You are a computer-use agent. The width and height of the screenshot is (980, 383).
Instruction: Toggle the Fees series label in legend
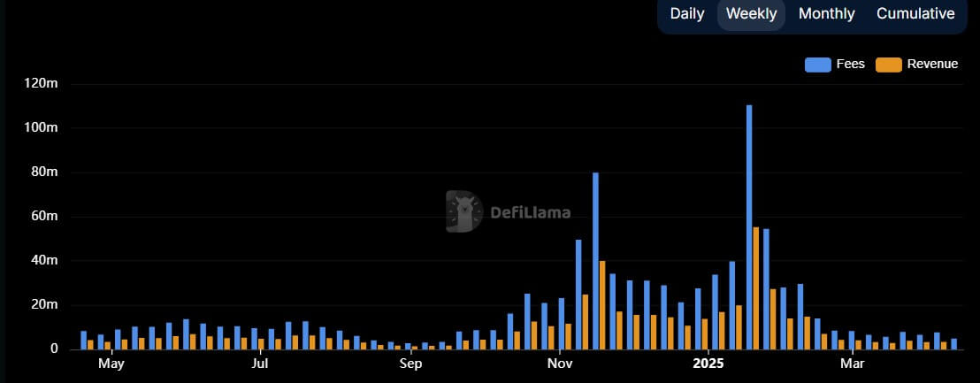pos(850,65)
